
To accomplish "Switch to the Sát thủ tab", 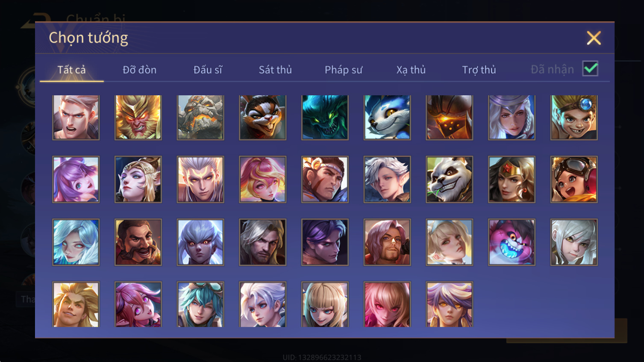I will pyautogui.click(x=275, y=70).
